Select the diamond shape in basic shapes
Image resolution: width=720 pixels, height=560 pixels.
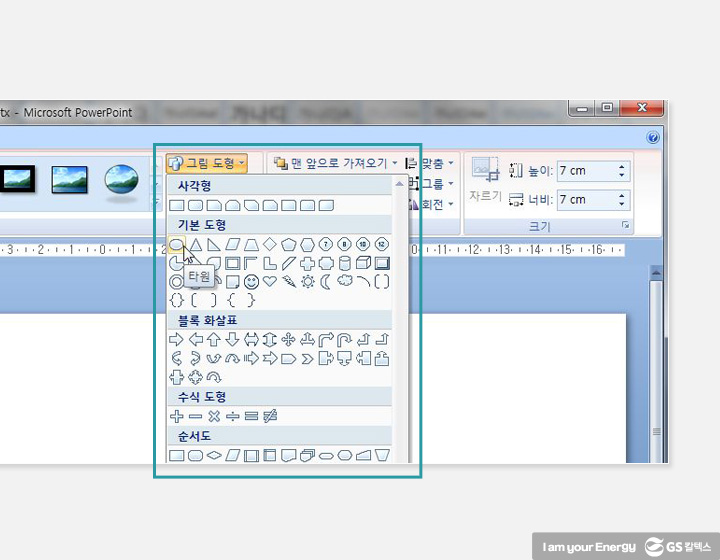[x=270, y=244]
